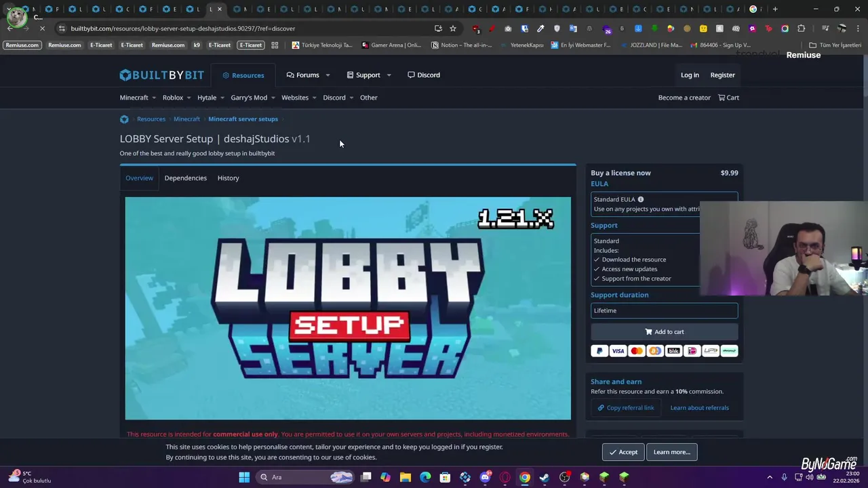Click the breadcrumb home cube icon

point(124,119)
